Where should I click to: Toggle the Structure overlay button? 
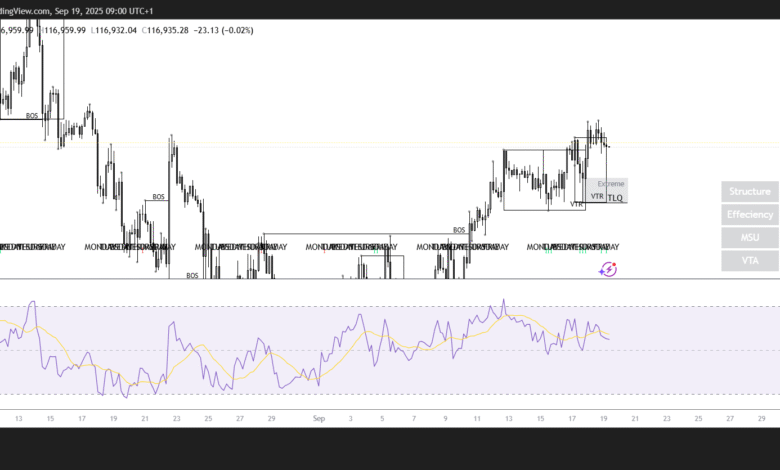coord(749,191)
